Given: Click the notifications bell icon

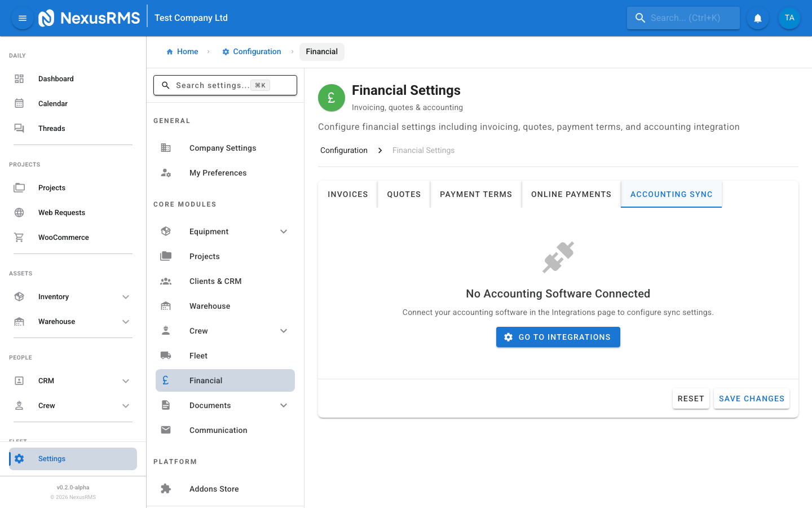Looking at the screenshot, I should pyautogui.click(x=757, y=17).
